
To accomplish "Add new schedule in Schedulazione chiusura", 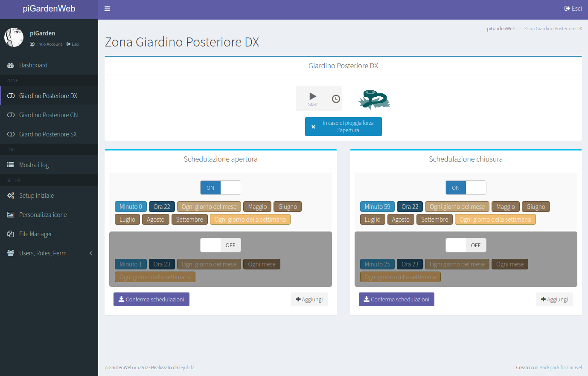I will tap(554, 299).
